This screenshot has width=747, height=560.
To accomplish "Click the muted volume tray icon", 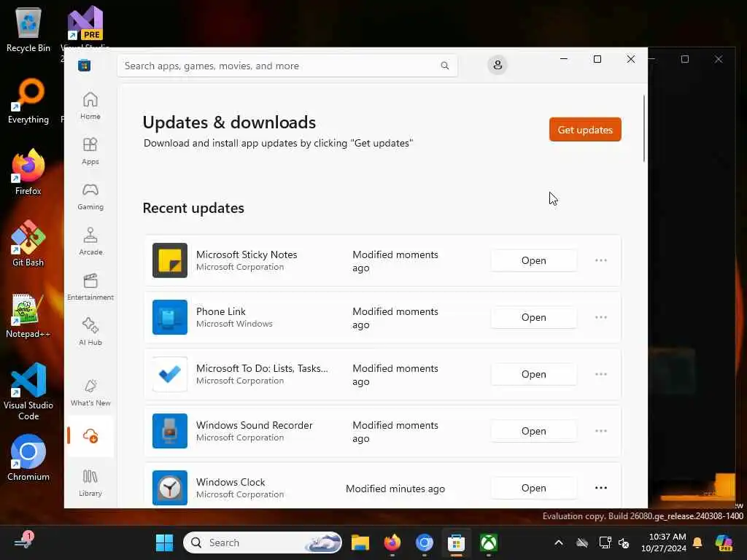I will (x=624, y=542).
